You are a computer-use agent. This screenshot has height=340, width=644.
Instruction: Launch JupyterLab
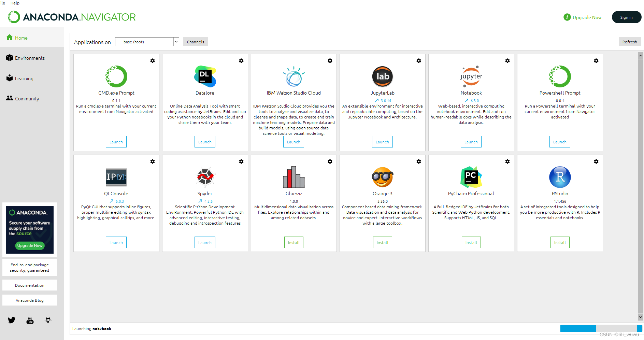click(x=383, y=142)
